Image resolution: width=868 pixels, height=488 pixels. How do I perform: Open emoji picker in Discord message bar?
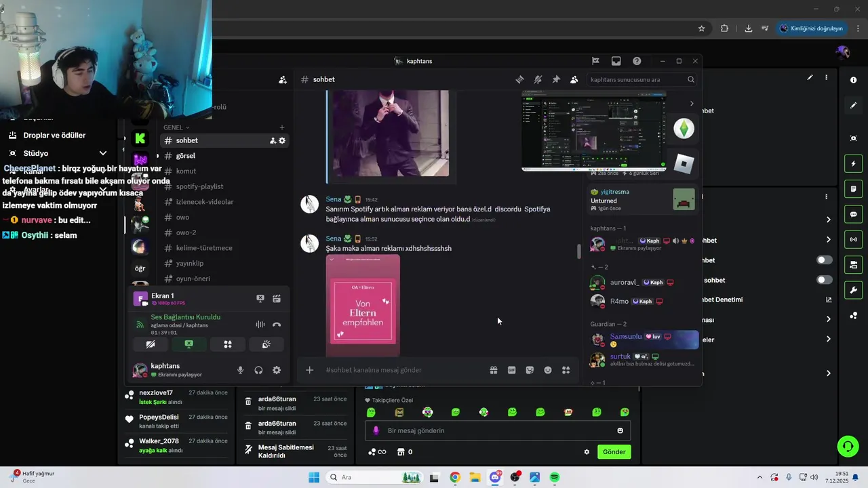coord(548,370)
